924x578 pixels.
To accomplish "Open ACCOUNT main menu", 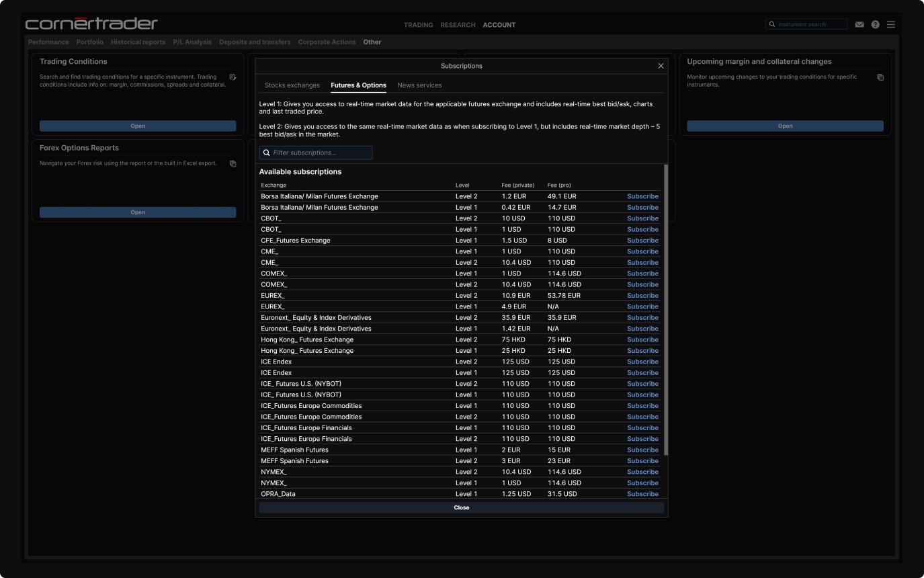I will 499,25.
